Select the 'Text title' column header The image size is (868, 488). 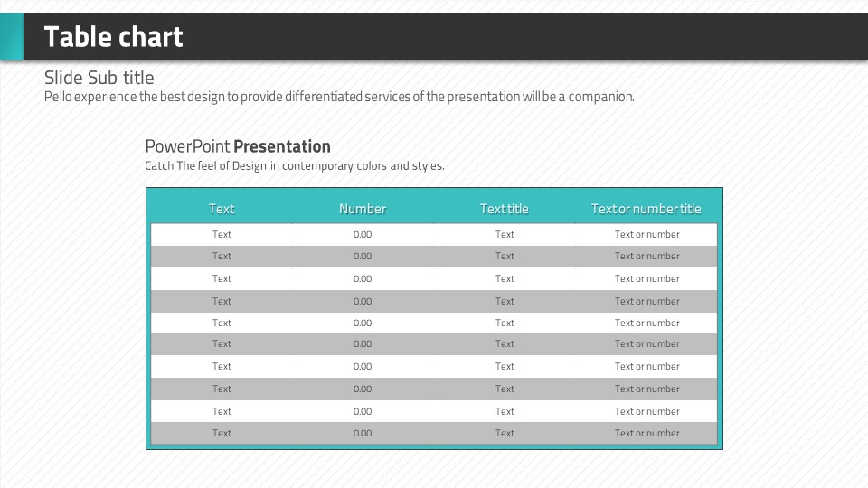505,209
